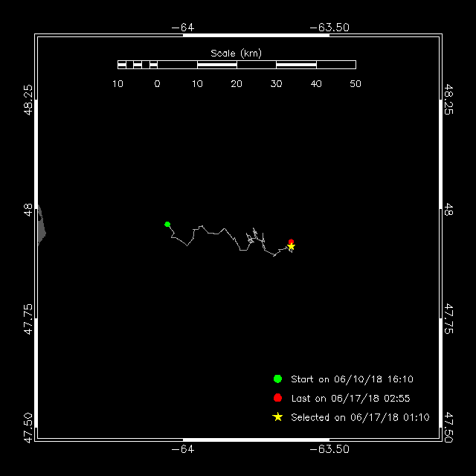
Task: Click the -64 longitude label at the top
Action: pos(183,28)
